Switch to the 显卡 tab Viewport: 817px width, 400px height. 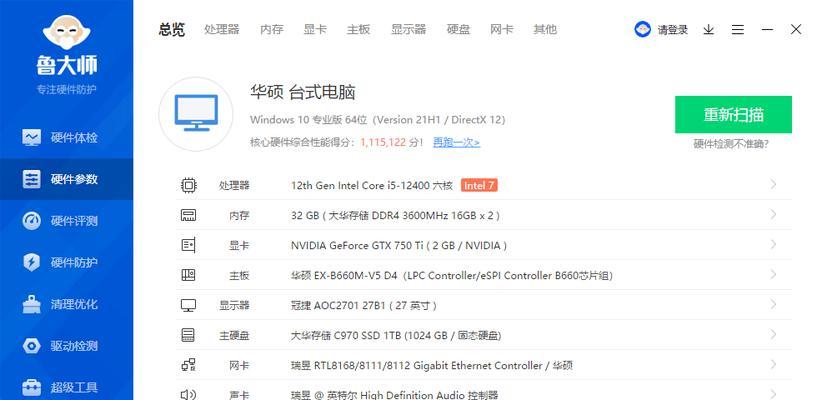[x=315, y=30]
